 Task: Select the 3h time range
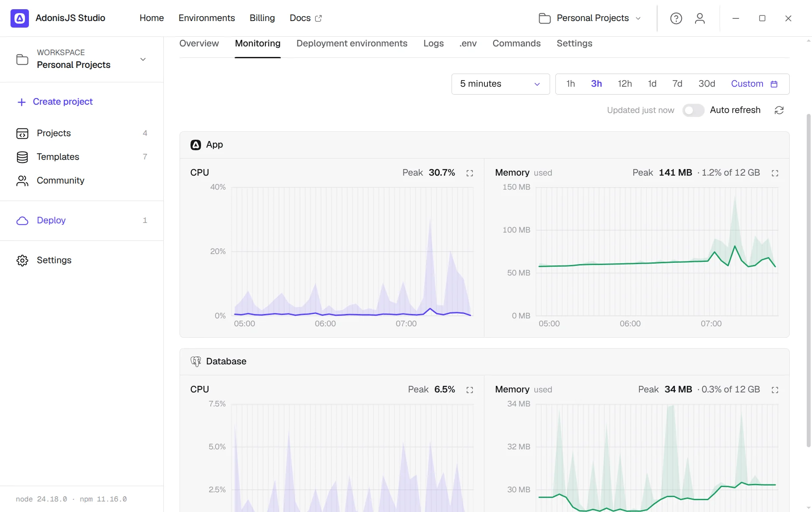tap(596, 84)
